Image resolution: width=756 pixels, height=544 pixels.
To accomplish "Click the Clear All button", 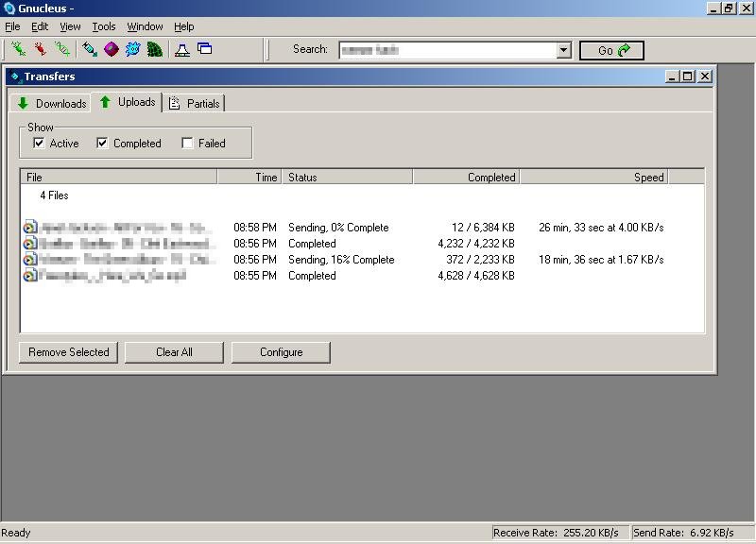I will pos(174,352).
